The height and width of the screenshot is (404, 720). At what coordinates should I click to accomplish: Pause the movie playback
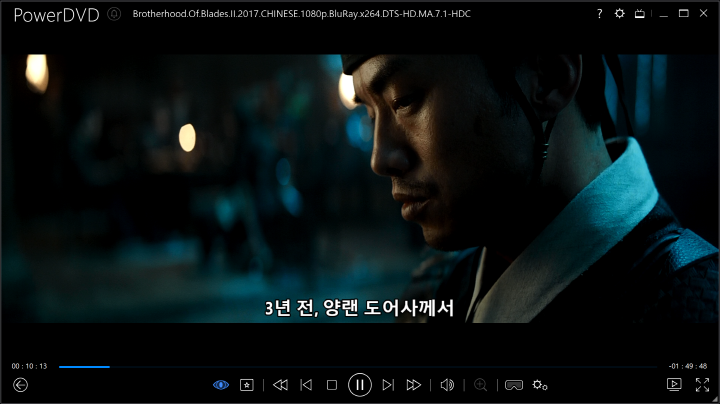(x=360, y=385)
